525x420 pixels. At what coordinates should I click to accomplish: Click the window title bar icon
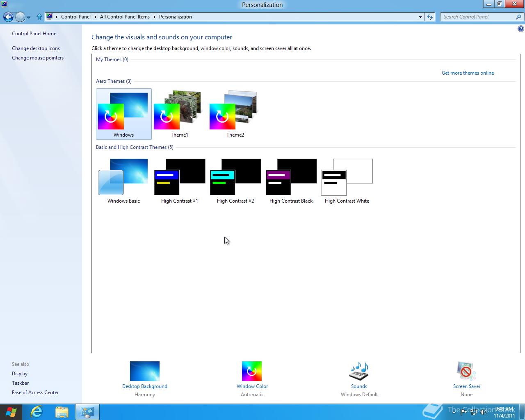pyautogui.click(x=4, y=5)
